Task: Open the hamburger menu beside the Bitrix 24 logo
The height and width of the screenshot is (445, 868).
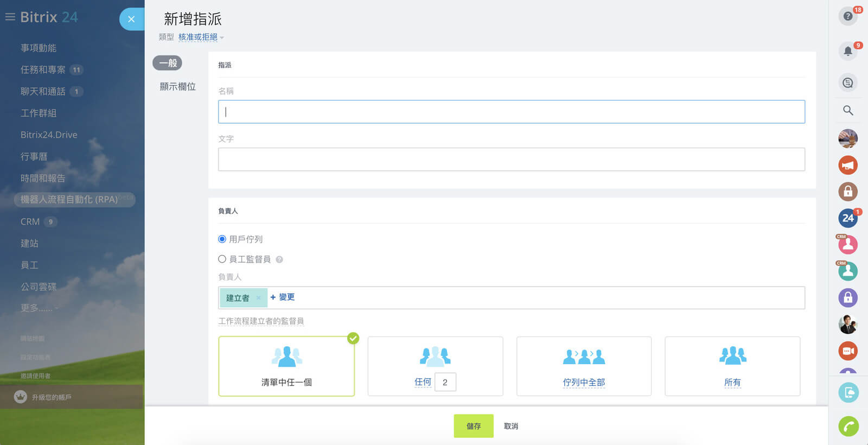Action: tap(10, 17)
